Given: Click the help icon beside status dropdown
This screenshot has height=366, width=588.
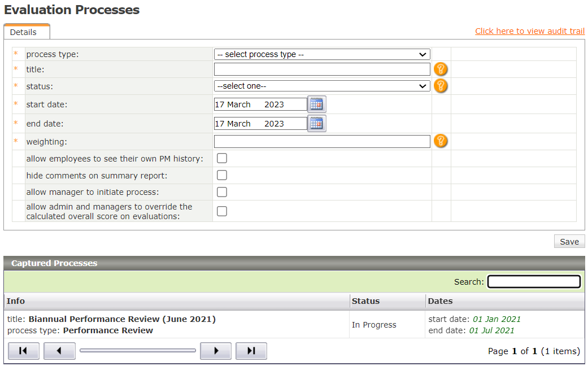Looking at the screenshot, I should (441, 86).
